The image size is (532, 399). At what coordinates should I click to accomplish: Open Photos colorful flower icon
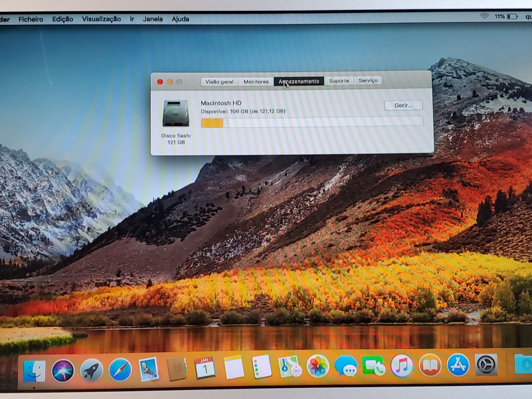(318, 366)
